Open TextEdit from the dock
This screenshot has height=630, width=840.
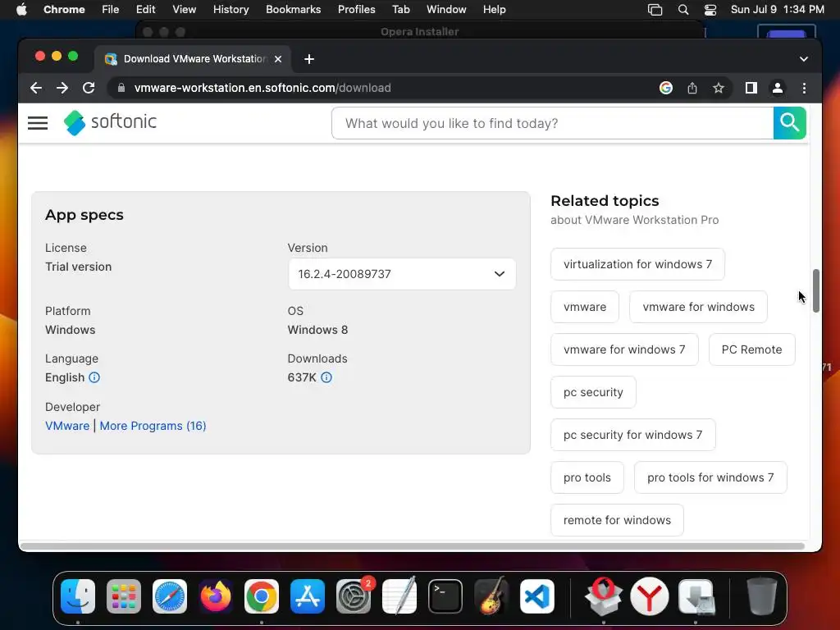tap(399, 596)
